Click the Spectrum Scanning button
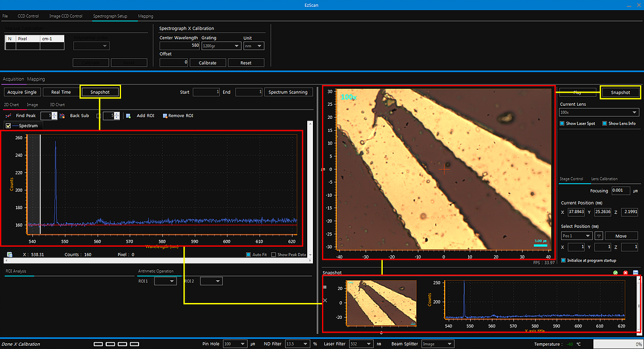This screenshot has height=349, width=644. coord(288,92)
